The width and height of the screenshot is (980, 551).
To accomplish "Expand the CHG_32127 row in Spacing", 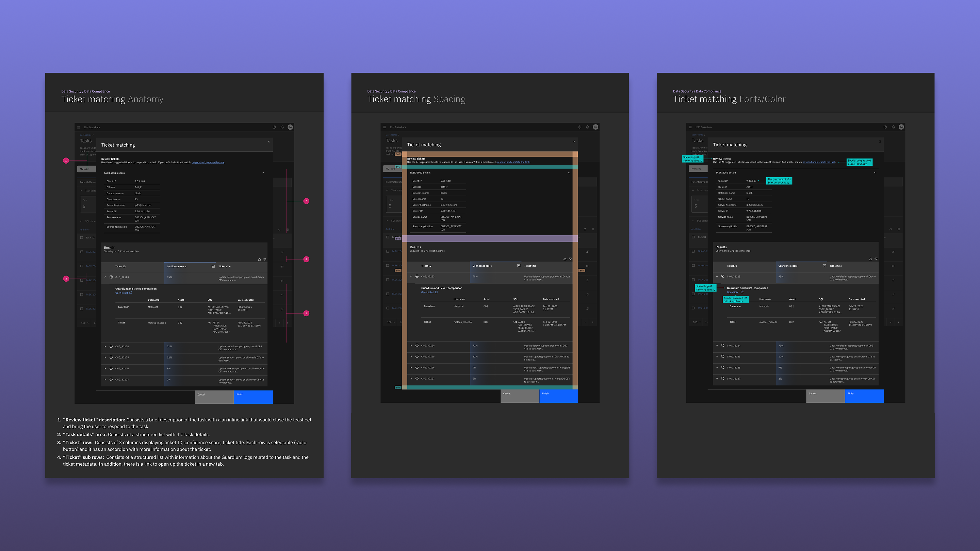I will [411, 379].
